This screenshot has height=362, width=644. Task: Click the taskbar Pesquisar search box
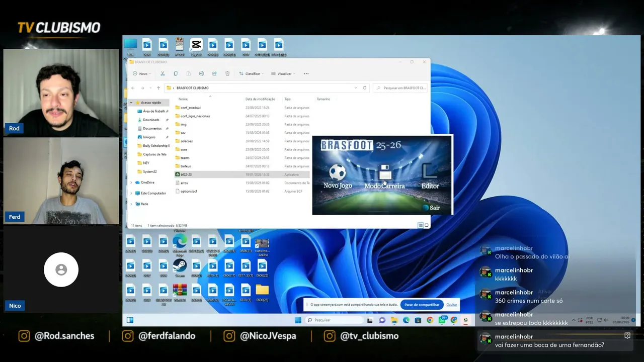pyautogui.click(x=335, y=320)
